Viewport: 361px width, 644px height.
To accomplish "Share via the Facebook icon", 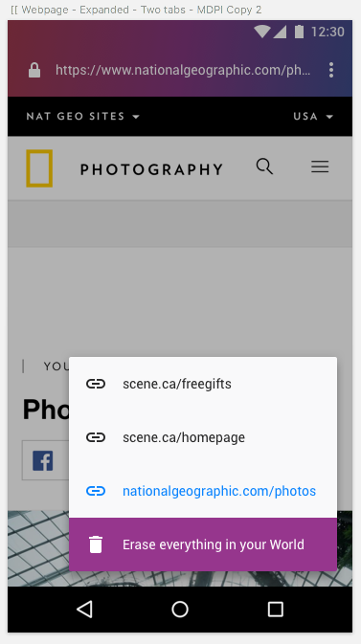I will click(x=43, y=461).
